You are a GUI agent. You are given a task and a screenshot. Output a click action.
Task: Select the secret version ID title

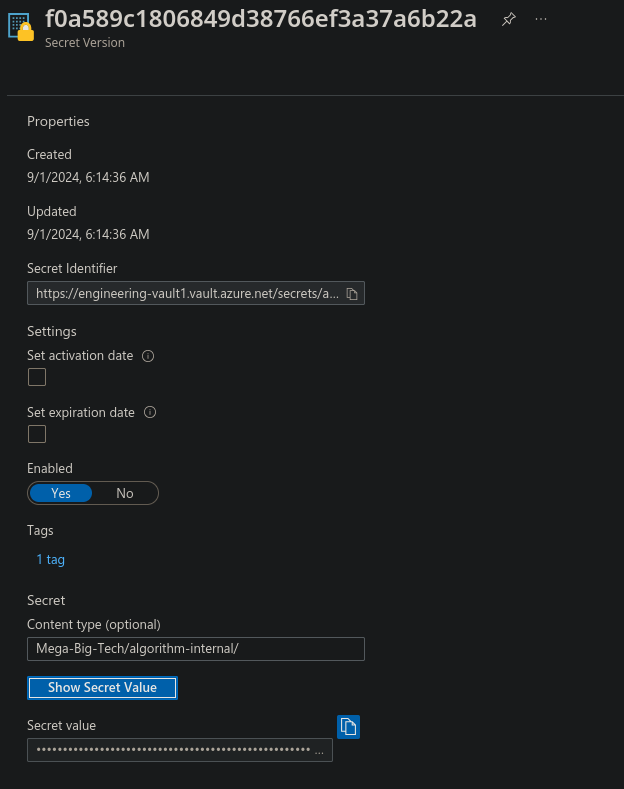coord(261,19)
